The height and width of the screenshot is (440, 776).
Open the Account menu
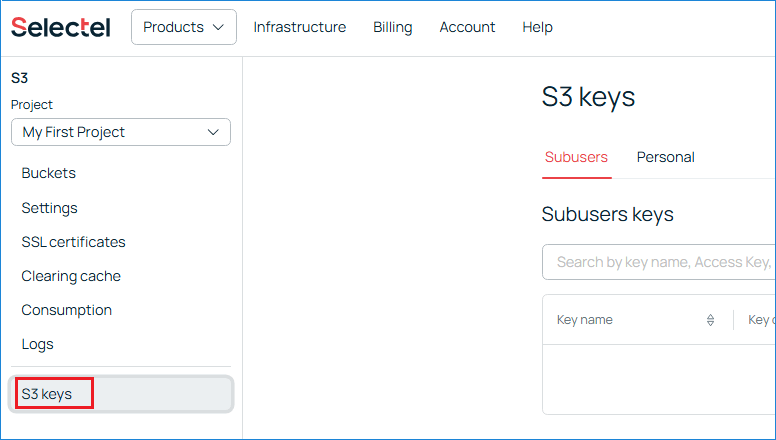coord(467,27)
